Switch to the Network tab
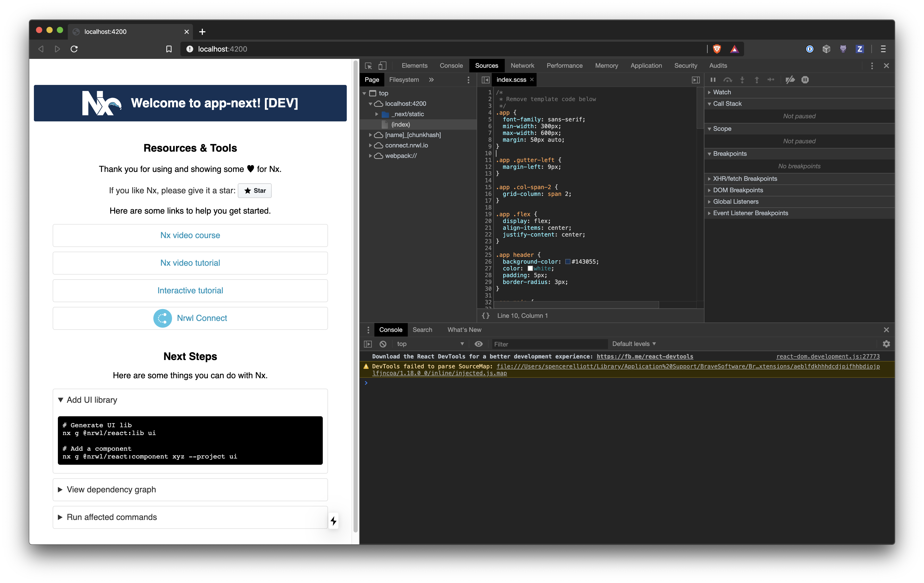Viewport: 924px width, 583px height. [x=522, y=66]
